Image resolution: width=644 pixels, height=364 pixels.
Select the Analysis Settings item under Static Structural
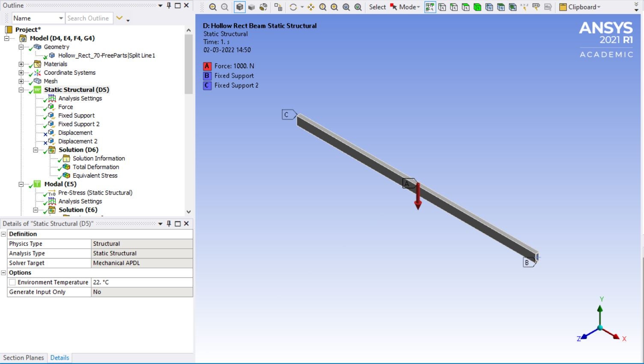click(x=80, y=98)
